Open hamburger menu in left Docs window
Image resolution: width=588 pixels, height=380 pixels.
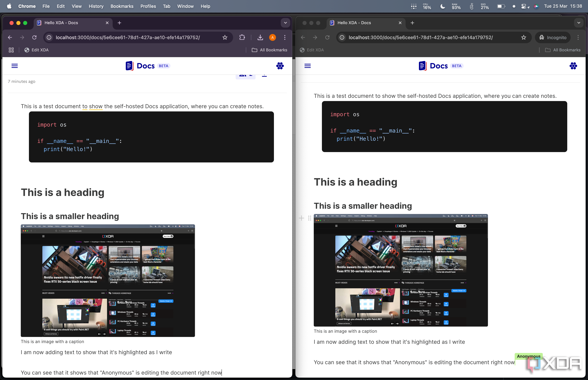click(15, 66)
